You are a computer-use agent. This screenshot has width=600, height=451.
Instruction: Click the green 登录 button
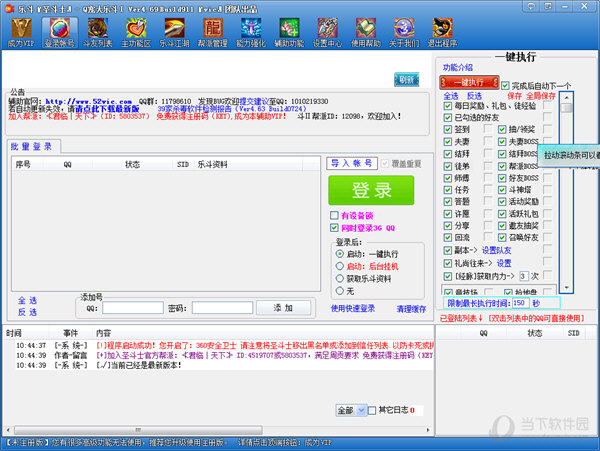(371, 190)
